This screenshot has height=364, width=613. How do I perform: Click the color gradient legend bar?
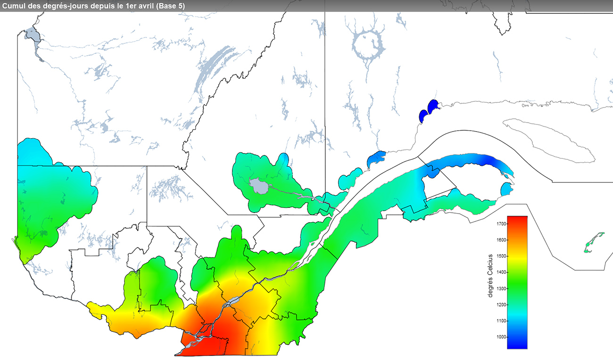(x=517, y=282)
